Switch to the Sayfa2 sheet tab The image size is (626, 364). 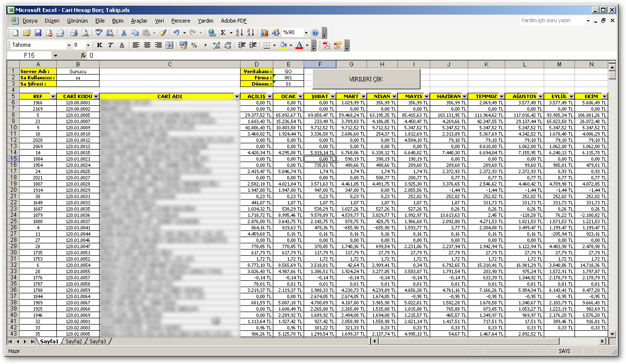(x=74, y=341)
